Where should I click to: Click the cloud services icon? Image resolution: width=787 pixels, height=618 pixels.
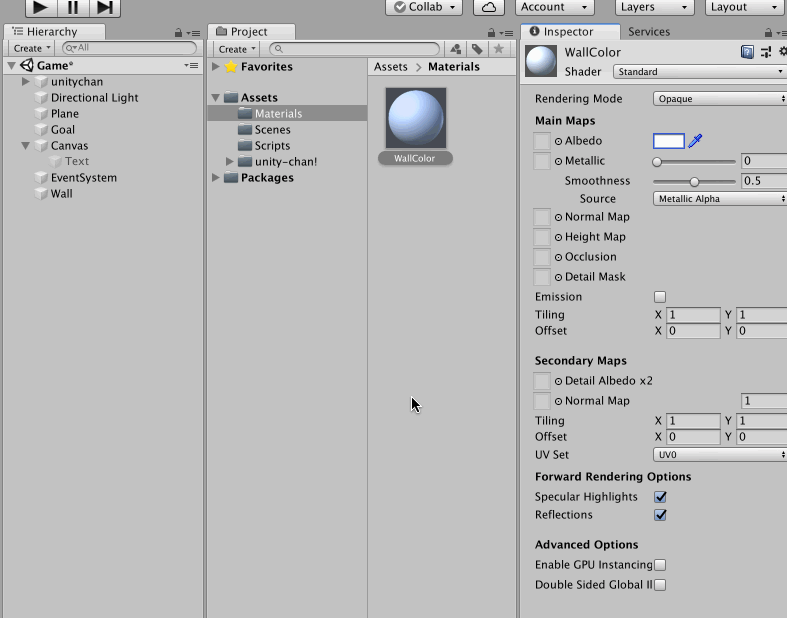[x=489, y=7]
